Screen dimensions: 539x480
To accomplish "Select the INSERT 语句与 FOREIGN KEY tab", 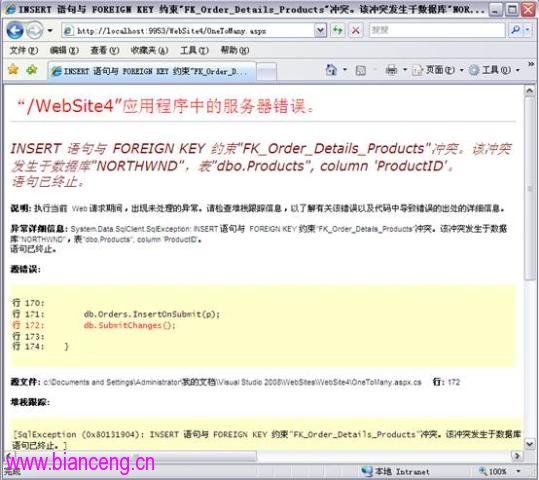I will pyautogui.click(x=151, y=71).
